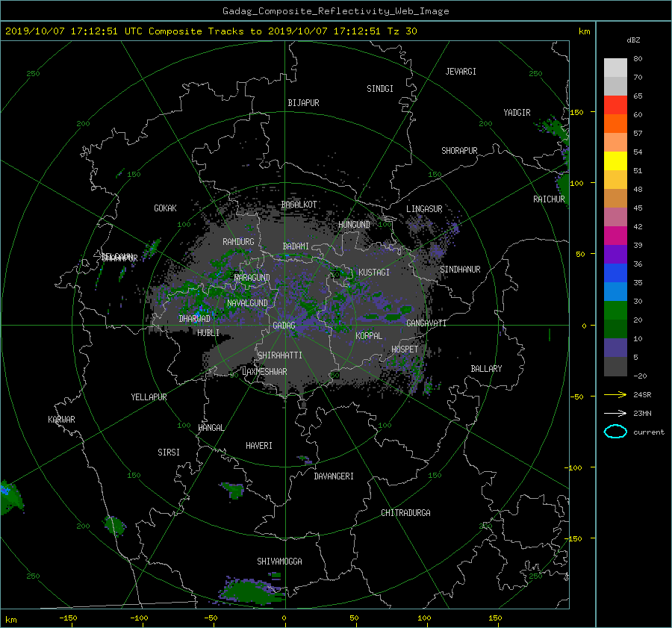Click the SHORAPUR city label

[x=459, y=151]
